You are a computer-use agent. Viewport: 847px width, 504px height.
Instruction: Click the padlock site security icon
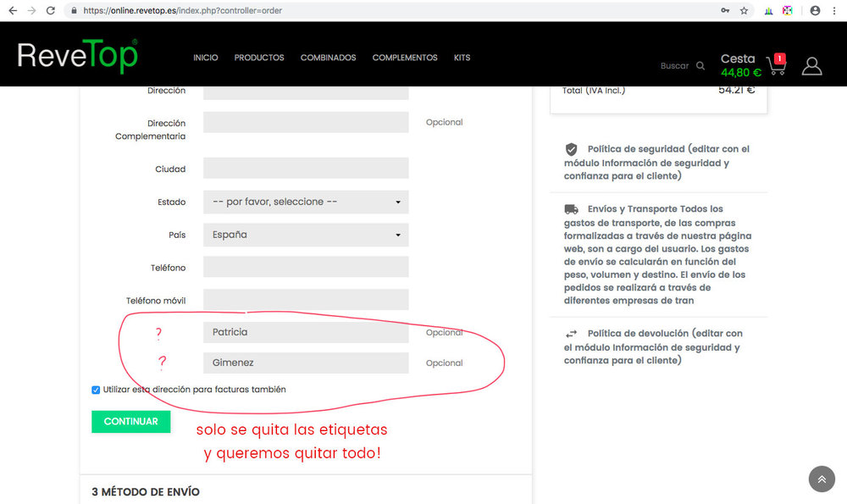pyautogui.click(x=74, y=10)
